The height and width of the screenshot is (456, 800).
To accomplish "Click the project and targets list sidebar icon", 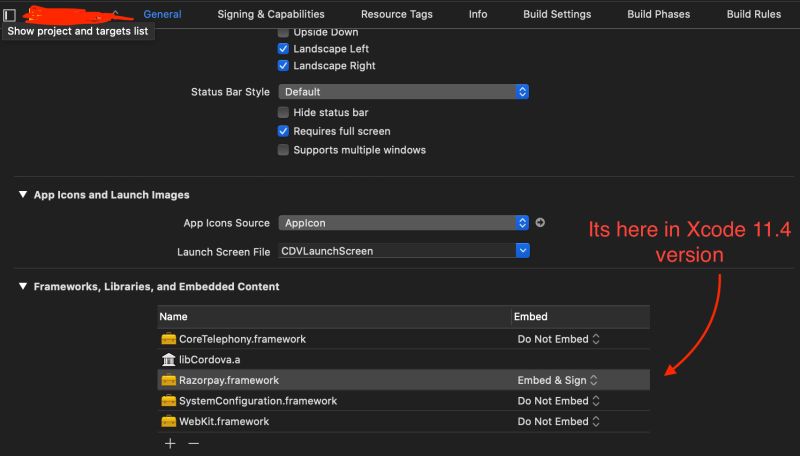I will [10, 15].
